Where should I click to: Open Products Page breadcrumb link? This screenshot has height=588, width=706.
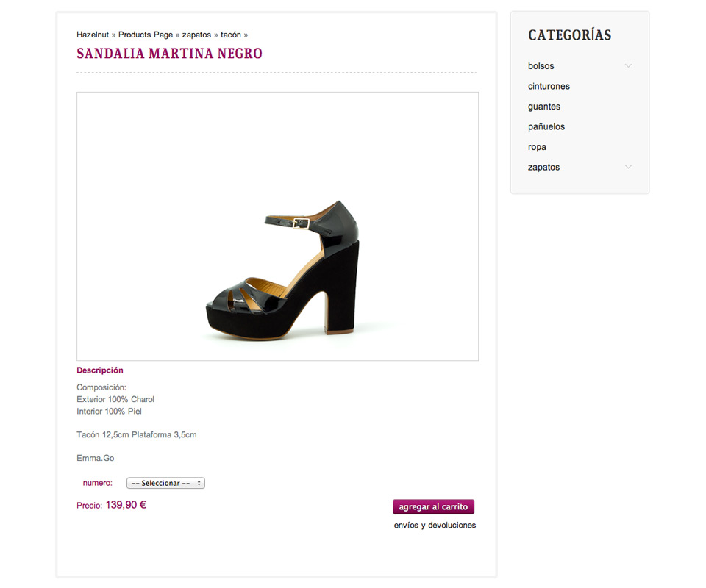tap(146, 35)
